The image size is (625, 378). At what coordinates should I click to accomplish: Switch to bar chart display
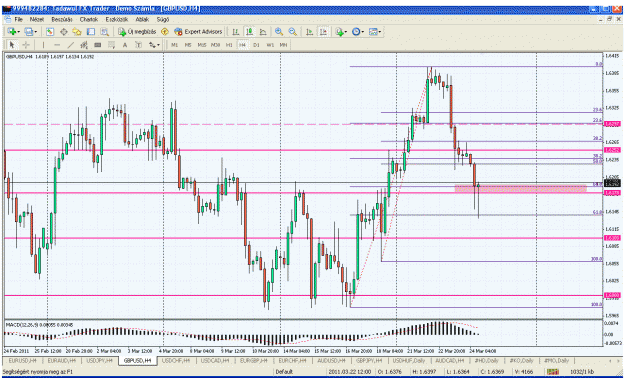click(236, 32)
